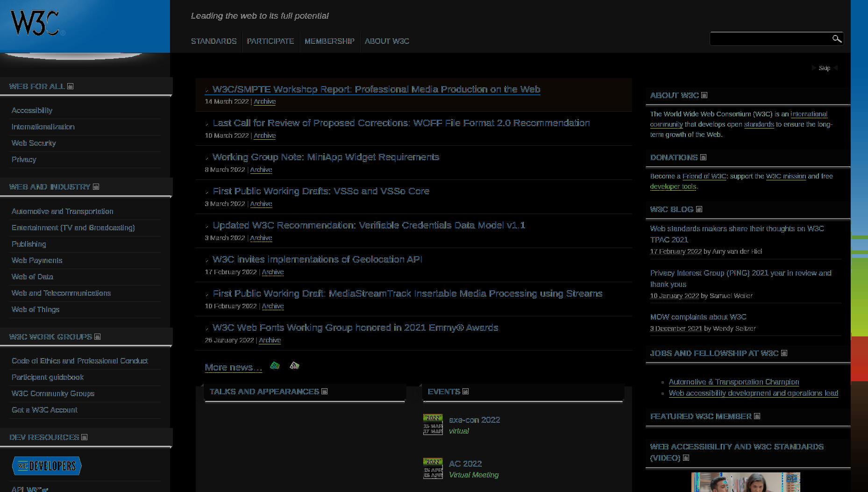Toggle the Events section icon
Screen dimensions: 868x492
click(x=465, y=392)
